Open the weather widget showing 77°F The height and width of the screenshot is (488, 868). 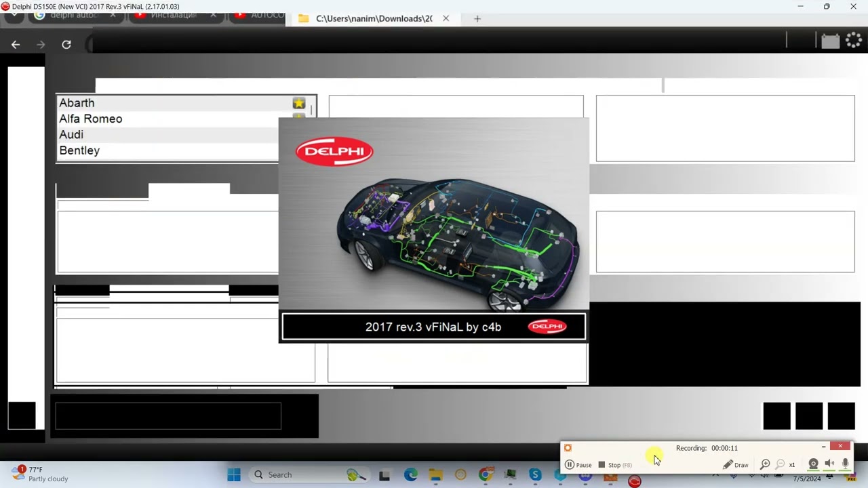click(41, 474)
